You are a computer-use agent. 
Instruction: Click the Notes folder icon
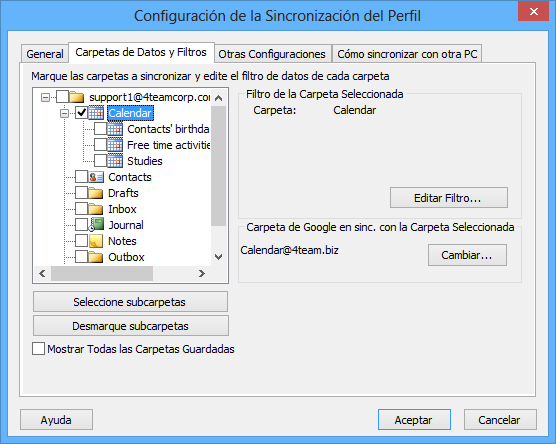pos(96,241)
